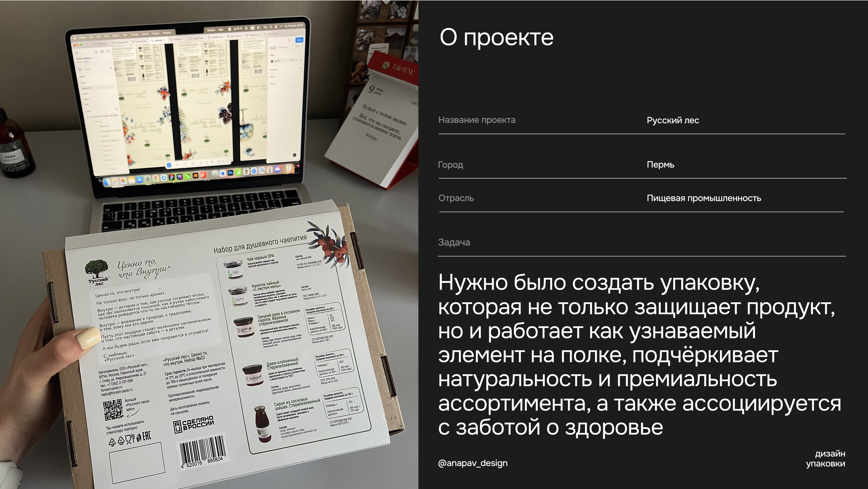Click the blue Share button in Figma
The width and height of the screenshot is (868, 489).
[x=300, y=40]
